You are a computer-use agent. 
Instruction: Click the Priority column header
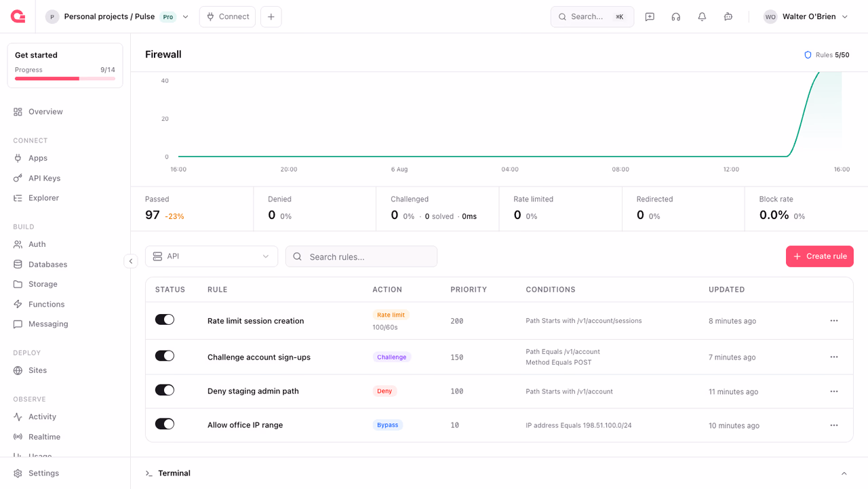[x=469, y=290]
